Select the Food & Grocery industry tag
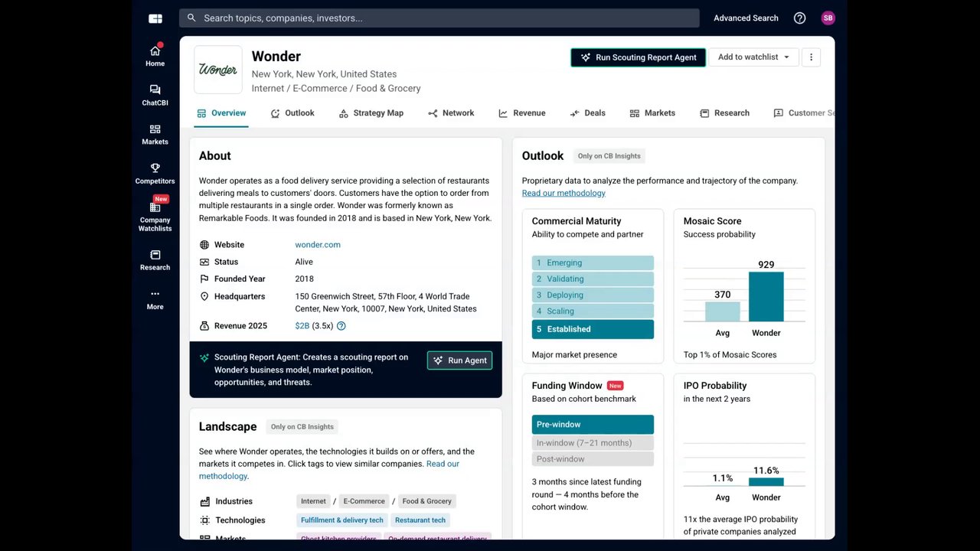The image size is (980, 551). [427, 501]
